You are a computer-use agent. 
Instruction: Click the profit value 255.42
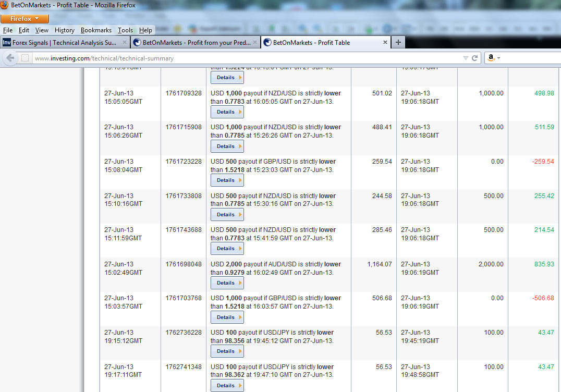pyautogui.click(x=544, y=196)
